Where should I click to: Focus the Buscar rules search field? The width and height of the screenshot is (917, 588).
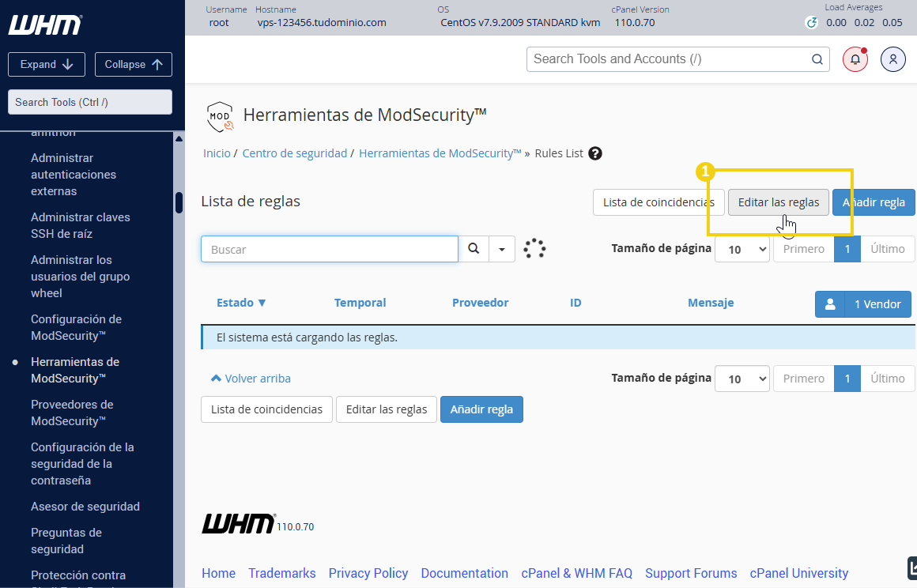[x=330, y=249]
